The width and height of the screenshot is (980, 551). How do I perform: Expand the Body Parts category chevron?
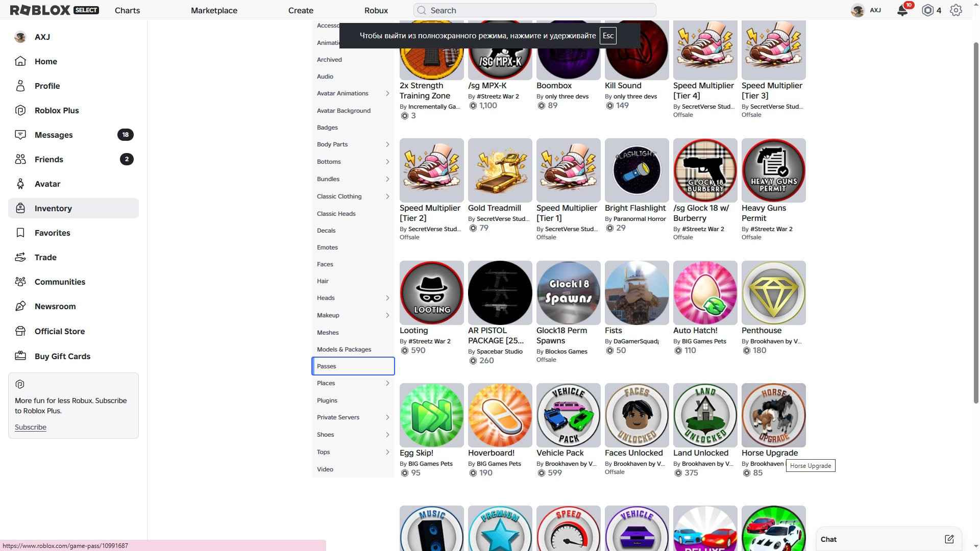tap(387, 144)
